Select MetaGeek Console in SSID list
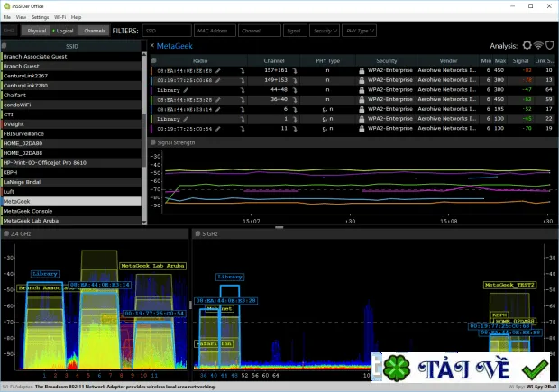Image resolution: width=559 pixels, height=392 pixels. pyautogui.click(x=71, y=211)
